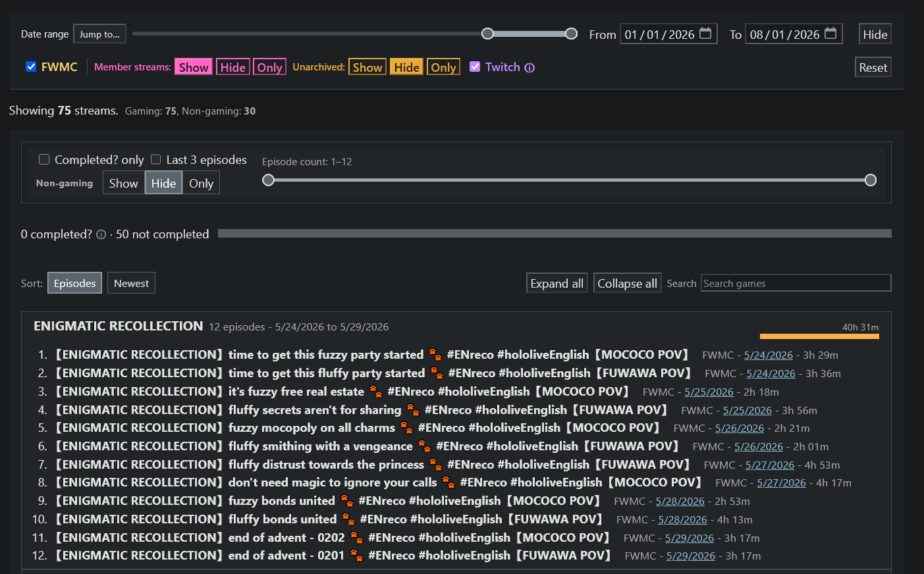Screen dimensions: 924x574
Task: Click episode 12 title 'end of advent - 0201'
Action: (x=333, y=556)
